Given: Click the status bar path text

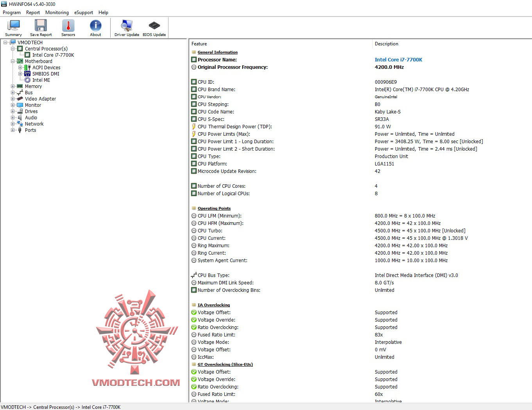Looking at the screenshot, I should (61, 407).
